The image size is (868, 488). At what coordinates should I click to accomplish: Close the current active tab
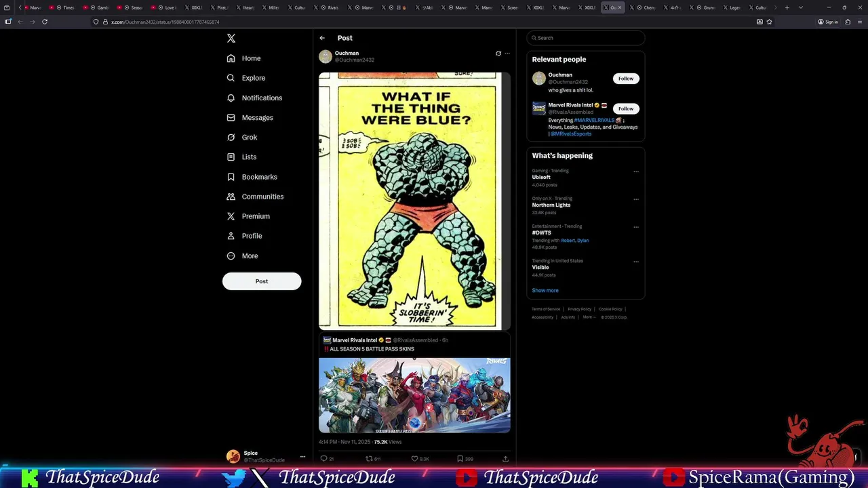[620, 7]
